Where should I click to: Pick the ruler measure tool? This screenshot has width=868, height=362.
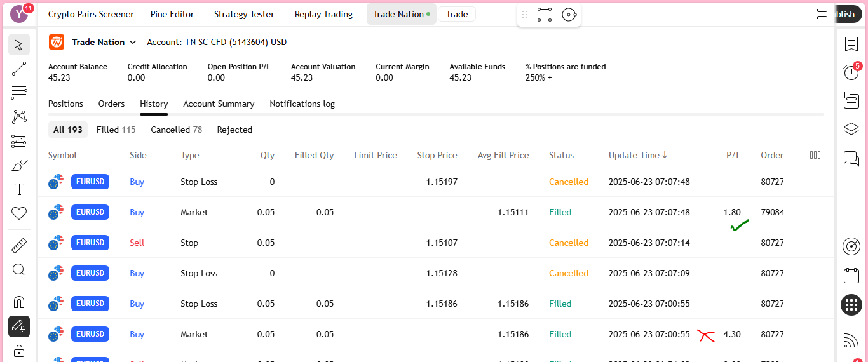19,245
